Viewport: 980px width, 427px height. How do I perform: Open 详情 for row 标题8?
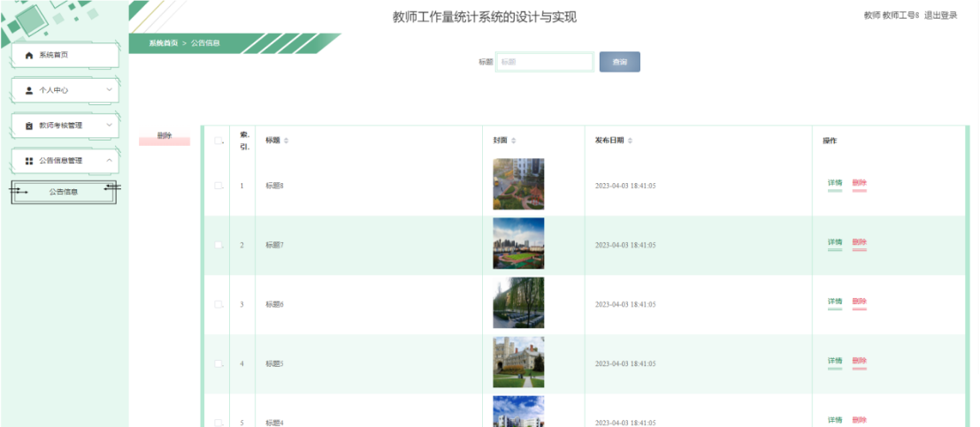click(835, 184)
